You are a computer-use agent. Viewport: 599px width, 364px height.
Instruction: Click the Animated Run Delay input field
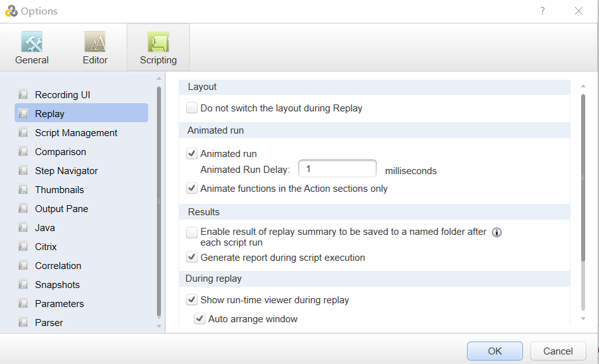point(337,168)
